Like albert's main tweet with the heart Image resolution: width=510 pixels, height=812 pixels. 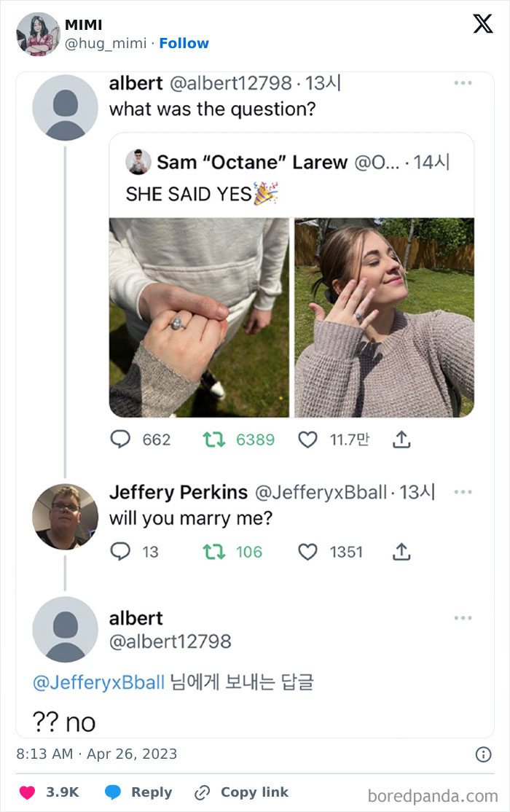(x=27, y=792)
